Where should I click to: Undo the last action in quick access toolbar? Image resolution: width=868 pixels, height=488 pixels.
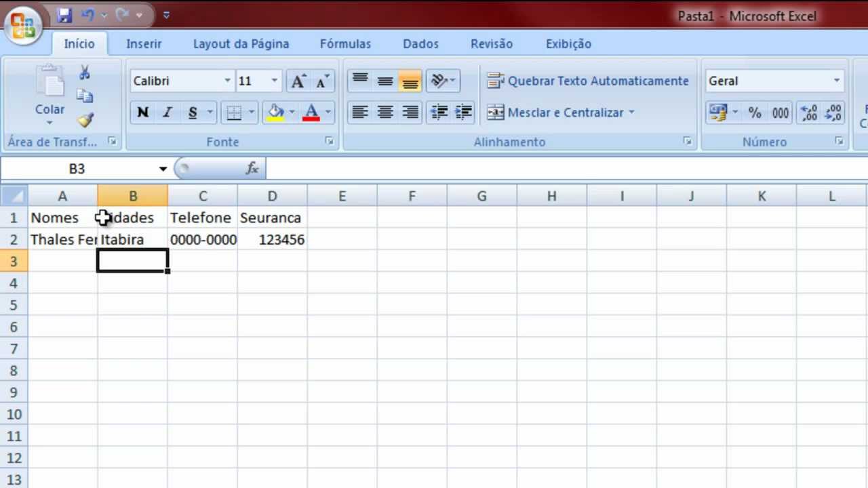88,15
